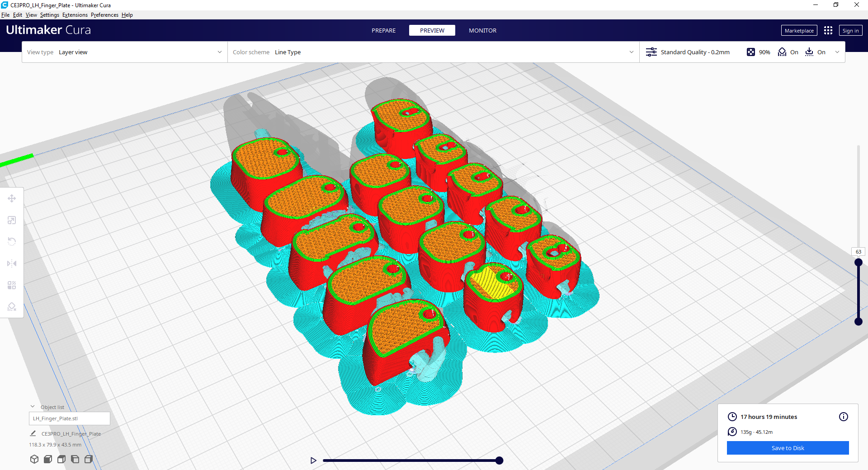Minimize the Cura window
The width and height of the screenshot is (868, 470).
coord(816,5)
